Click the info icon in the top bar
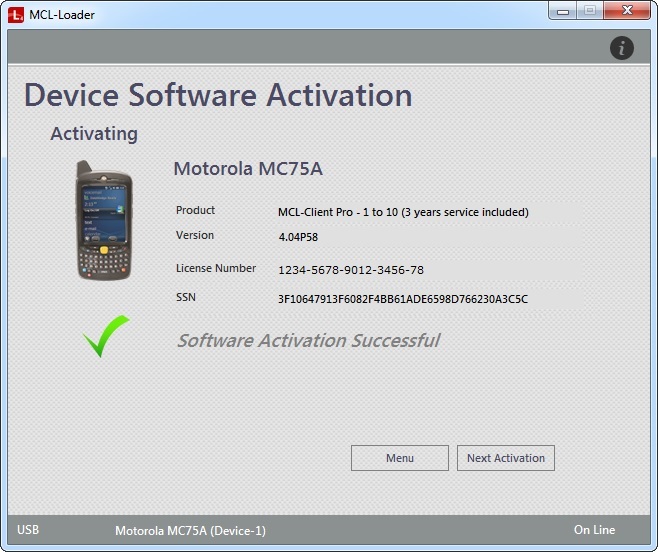658x552 pixels. tap(621, 47)
